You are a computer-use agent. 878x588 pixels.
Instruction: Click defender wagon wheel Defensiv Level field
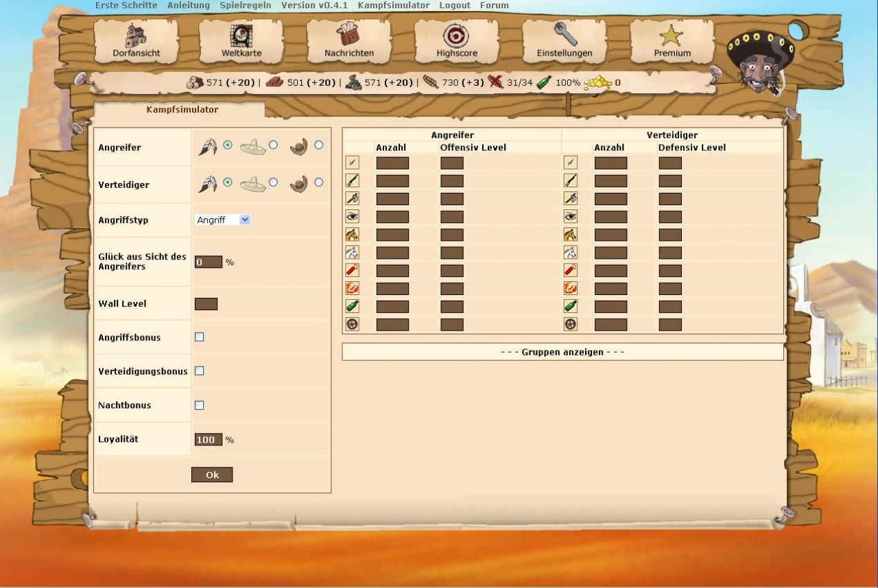point(670,325)
